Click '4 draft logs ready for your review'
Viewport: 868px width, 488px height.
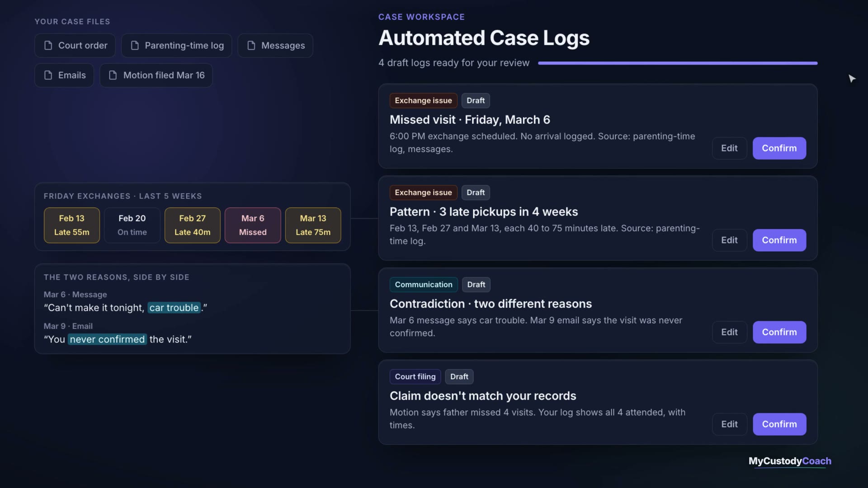[454, 63]
